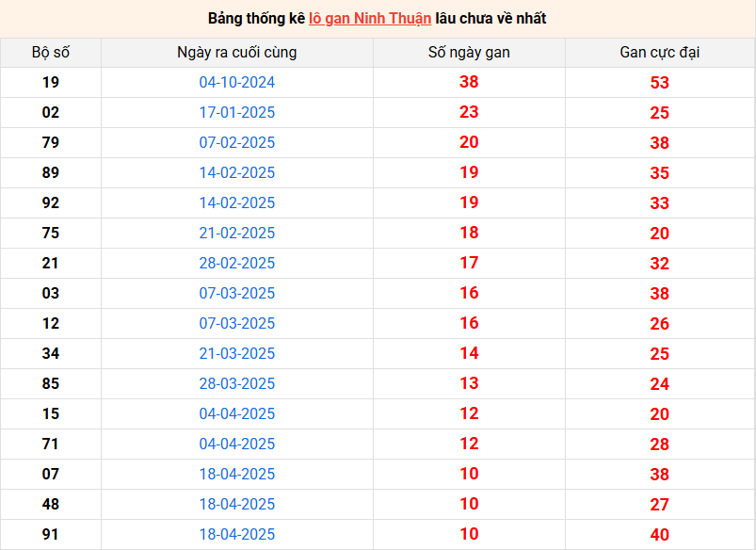Select the date 28-03-2025

237,384
